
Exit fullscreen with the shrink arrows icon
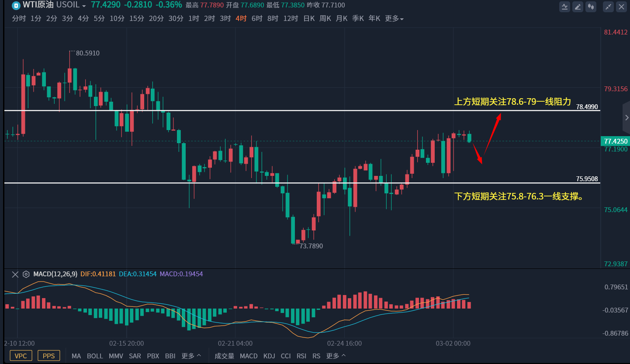coord(608,7)
